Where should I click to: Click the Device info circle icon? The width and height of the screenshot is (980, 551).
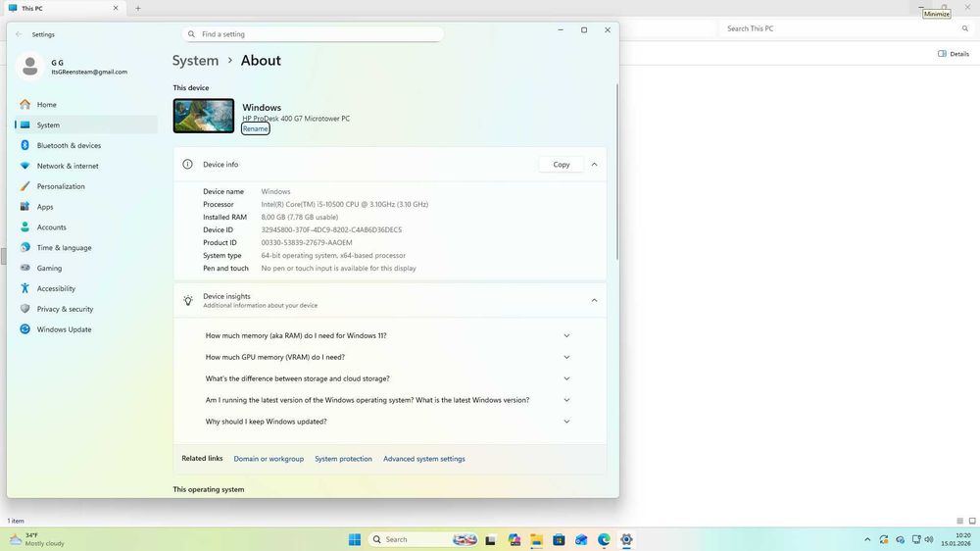(x=187, y=164)
